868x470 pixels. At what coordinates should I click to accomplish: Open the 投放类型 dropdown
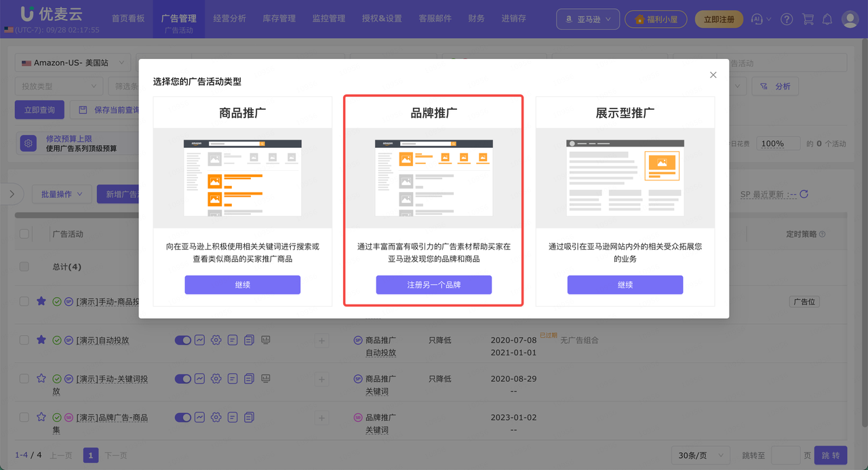click(59, 86)
